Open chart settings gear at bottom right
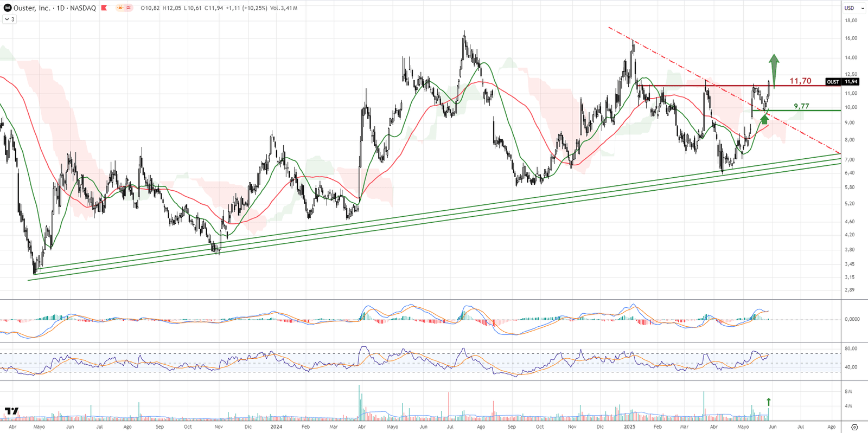 854,427
